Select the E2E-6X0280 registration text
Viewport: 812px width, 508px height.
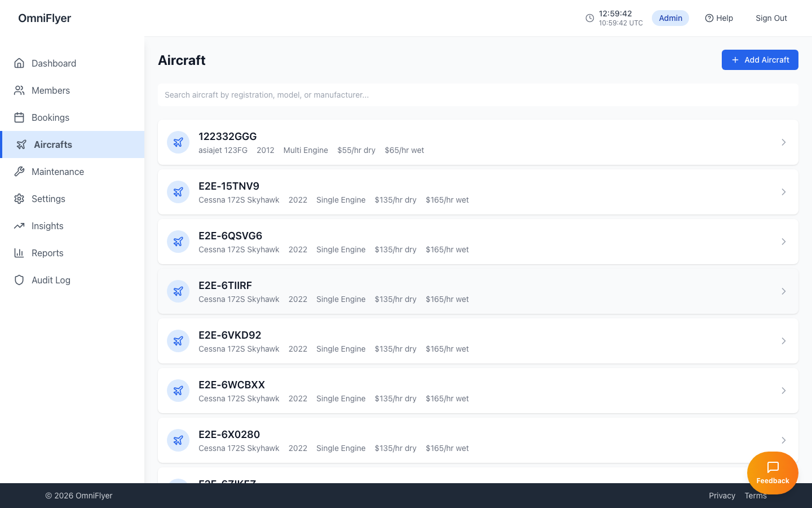(229, 435)
